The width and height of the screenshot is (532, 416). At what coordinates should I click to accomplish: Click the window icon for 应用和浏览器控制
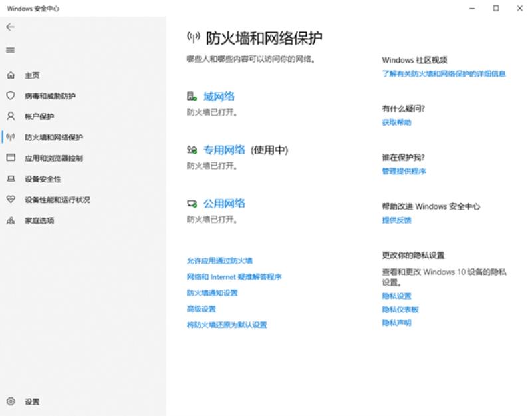click(11, 158)
